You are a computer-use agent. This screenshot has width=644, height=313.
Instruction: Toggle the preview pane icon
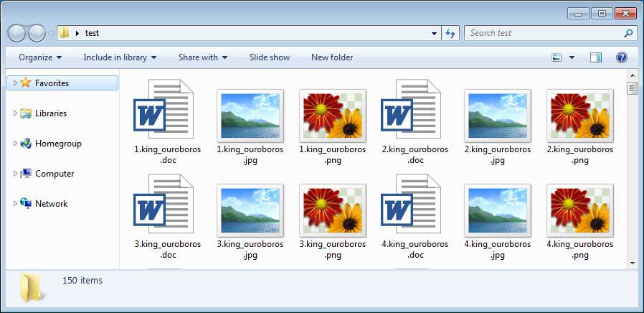[x=595, y=57]
